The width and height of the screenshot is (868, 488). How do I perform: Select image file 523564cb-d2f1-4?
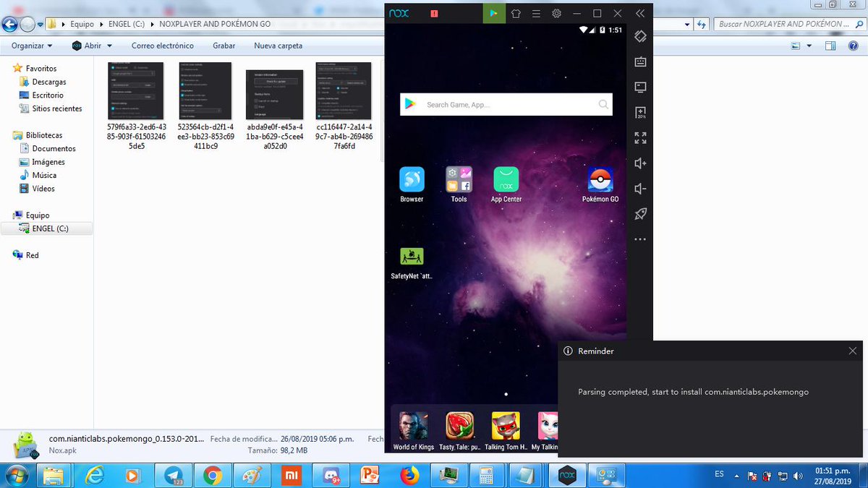click(x=205, y=105)
